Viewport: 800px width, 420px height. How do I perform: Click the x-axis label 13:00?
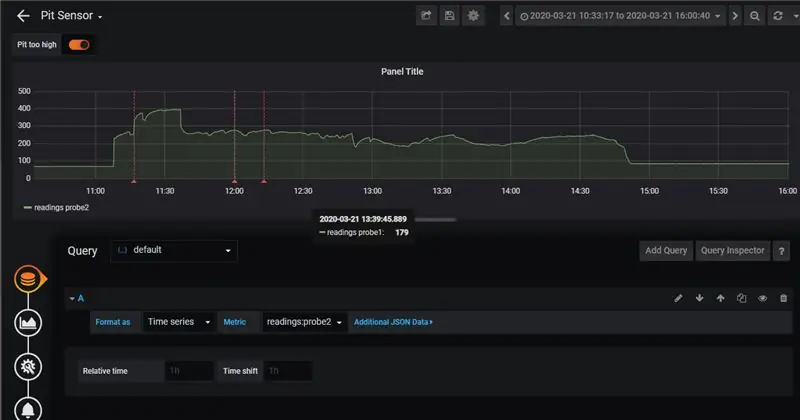[372, 191]
